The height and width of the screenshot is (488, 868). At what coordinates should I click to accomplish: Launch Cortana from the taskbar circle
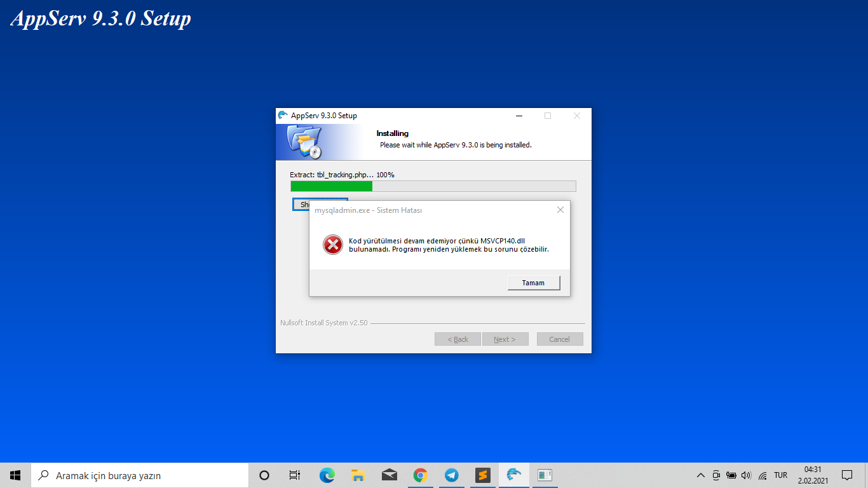[x=264, y=475]
